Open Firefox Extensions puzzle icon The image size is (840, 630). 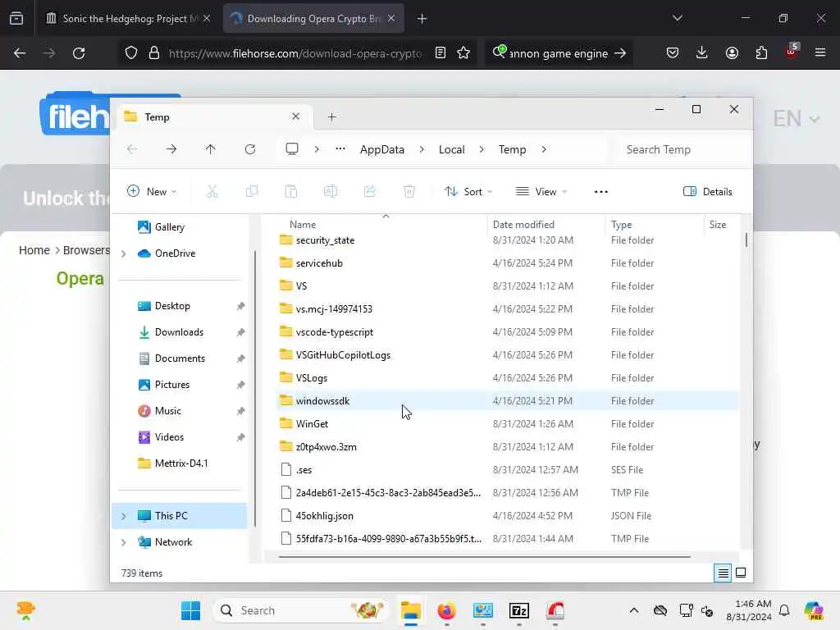click(761, 52)
